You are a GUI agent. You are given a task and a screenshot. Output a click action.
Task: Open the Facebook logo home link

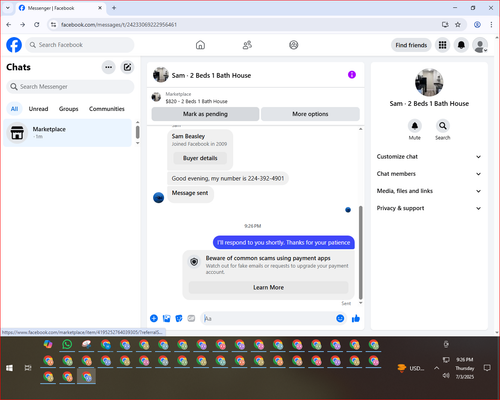14,45
